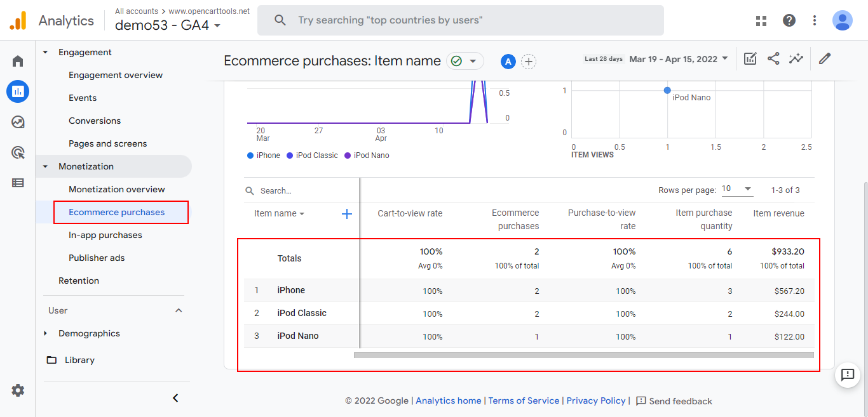Open the Google apps grid icon

(761, 20)
